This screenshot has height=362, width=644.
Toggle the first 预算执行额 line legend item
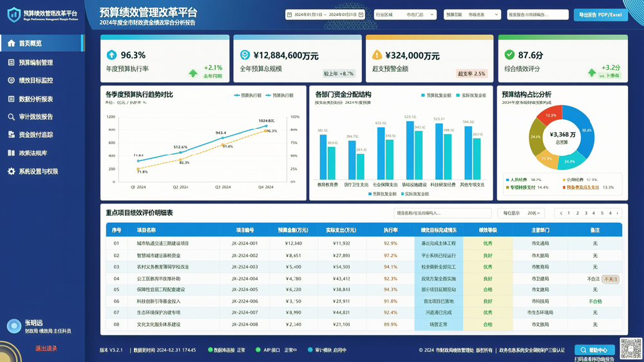[x=248, y=95]
